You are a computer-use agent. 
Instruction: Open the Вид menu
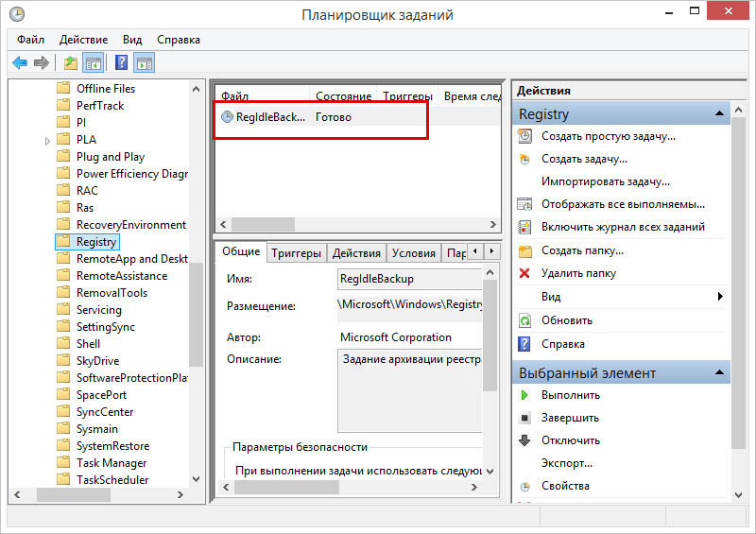132,40
